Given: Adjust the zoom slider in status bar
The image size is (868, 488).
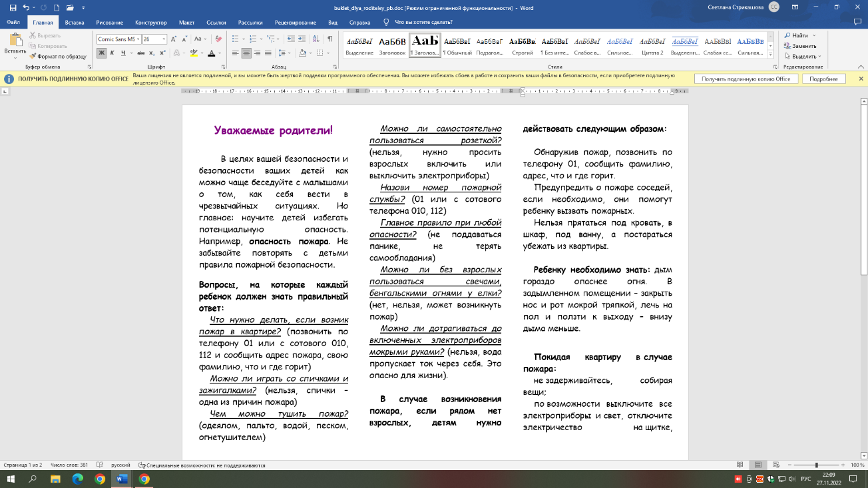Looking at the screenshot, I should point(817,465).
